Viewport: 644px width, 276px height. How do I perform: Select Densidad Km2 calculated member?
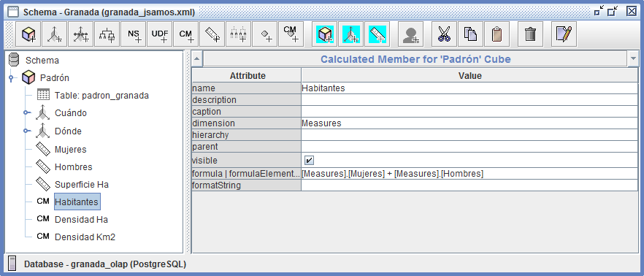tap(85, 237)
